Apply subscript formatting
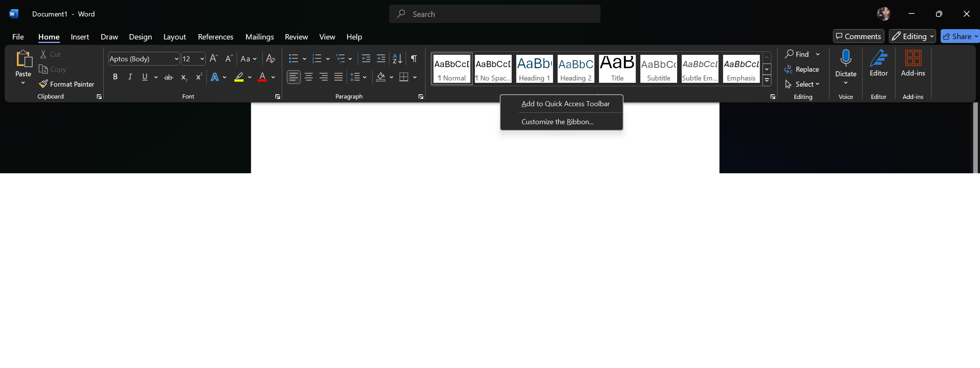 183,77
